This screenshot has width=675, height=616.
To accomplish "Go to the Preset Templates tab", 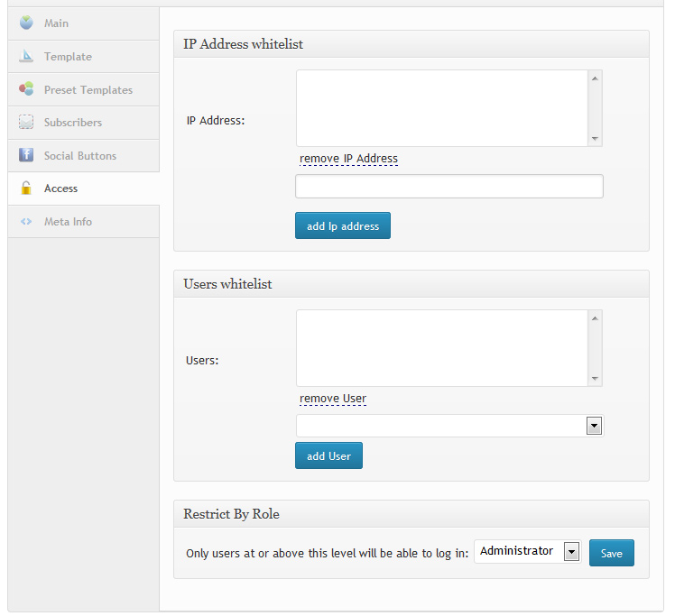I will (84, 89).
